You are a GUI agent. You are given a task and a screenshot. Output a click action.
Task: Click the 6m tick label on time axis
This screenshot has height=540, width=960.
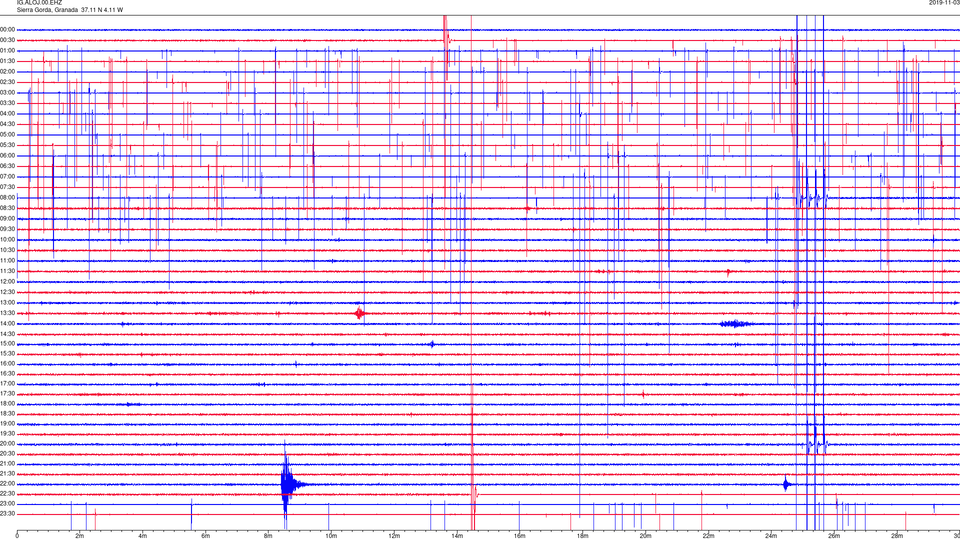coord(206,536)
